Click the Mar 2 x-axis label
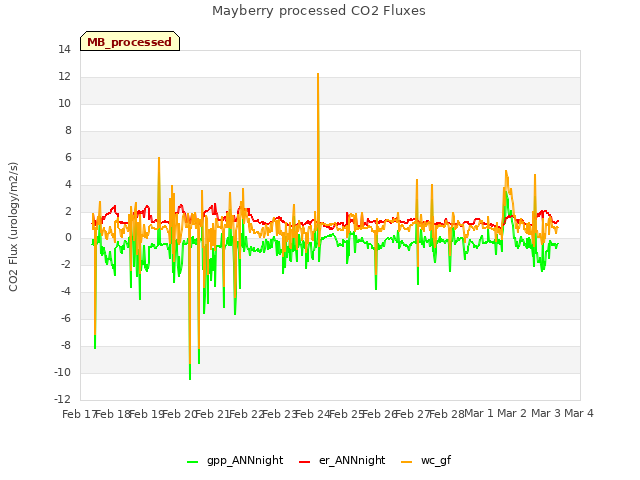The image size is (640, 480). 512,413
